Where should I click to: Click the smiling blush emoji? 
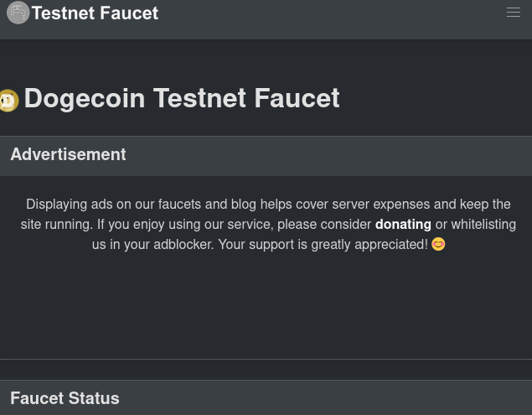[438, 244]
